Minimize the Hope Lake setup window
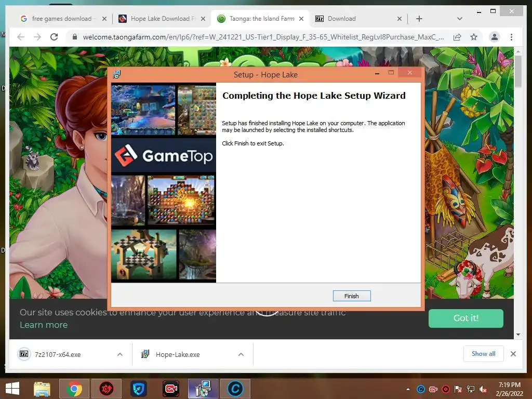The height and width of the screenshot is (399, 532). [377, 73]
